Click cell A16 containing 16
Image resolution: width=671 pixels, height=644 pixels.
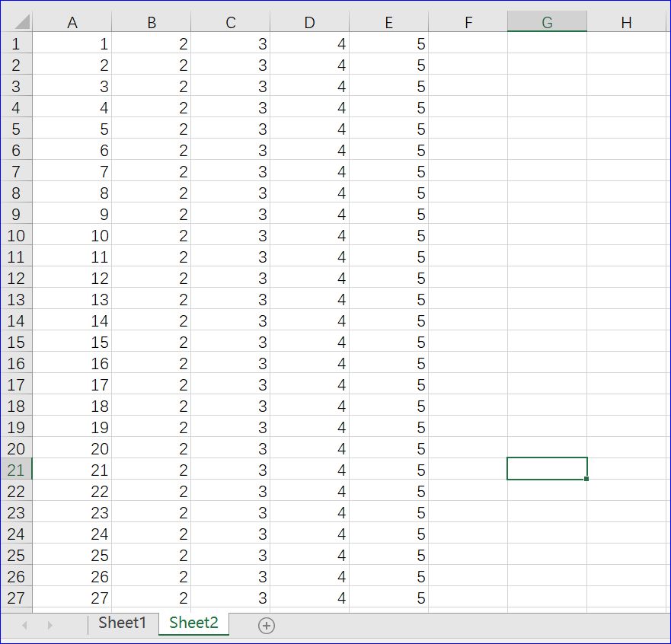72,362
